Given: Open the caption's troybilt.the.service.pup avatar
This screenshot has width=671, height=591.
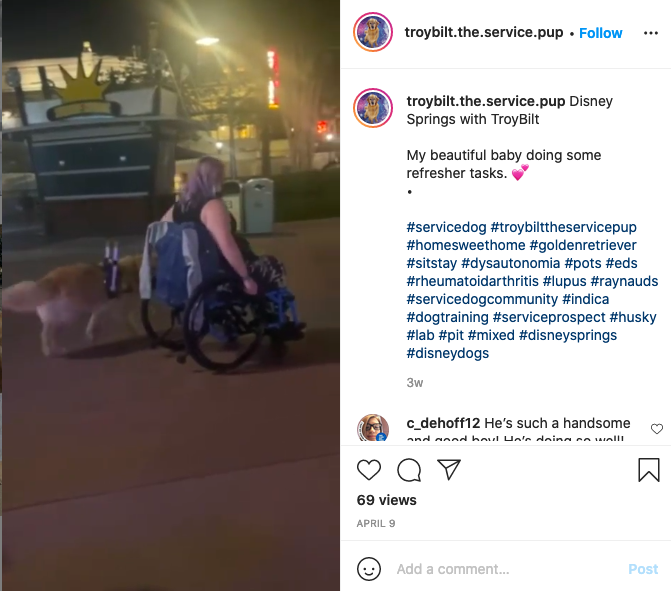Looking at the screenshot, I should coord(373,108).
